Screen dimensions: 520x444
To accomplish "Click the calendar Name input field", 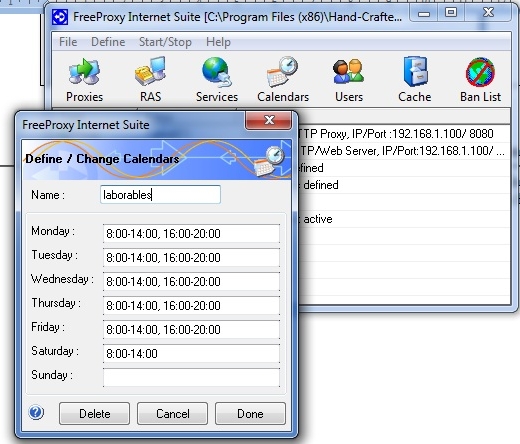I will [160, 195].
